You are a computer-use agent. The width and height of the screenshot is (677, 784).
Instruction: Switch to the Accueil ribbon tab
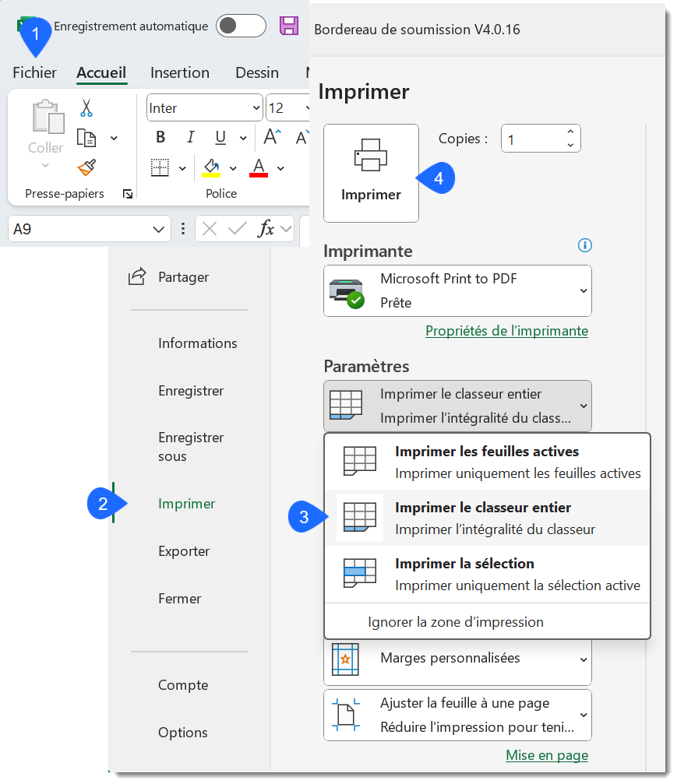pos(101,72)
